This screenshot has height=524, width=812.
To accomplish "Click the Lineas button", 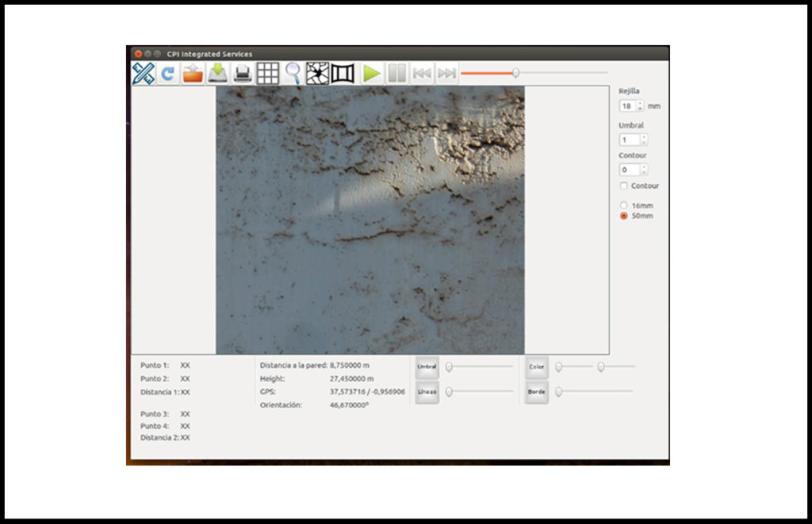I will 427,392.
